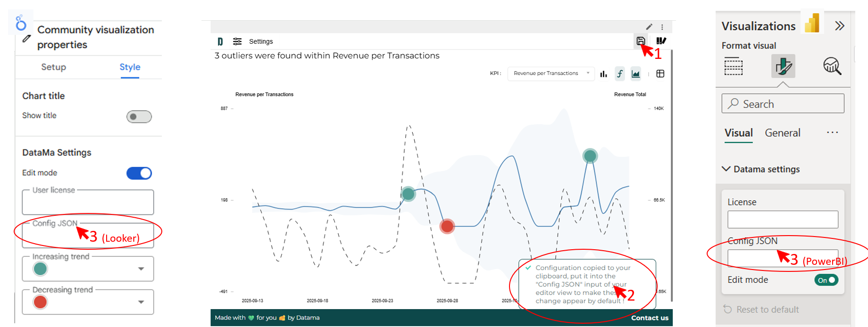Click the Contact us link
The image size is (868, 327).
pos(650,318)
